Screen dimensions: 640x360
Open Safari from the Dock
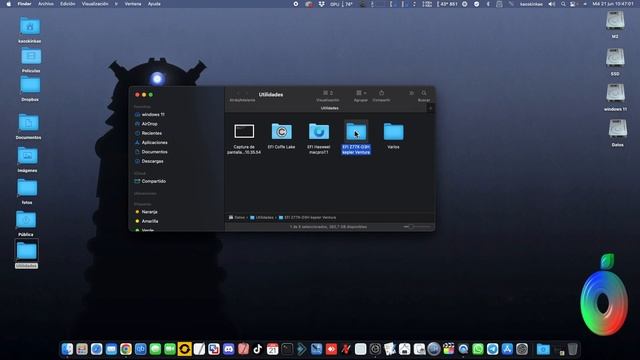click(96, 349)
